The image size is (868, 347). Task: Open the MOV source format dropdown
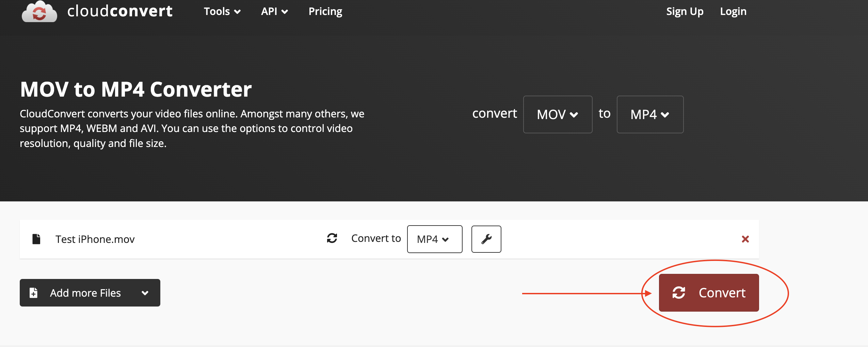pyautogui.click(x=558, y=114)
